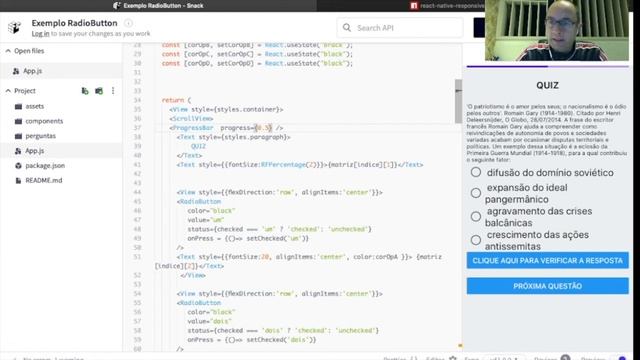The image size is (640, 360).
Task: Click the 'crescimento das ações antissemitas' option text
Action: [x=537, y=241]
